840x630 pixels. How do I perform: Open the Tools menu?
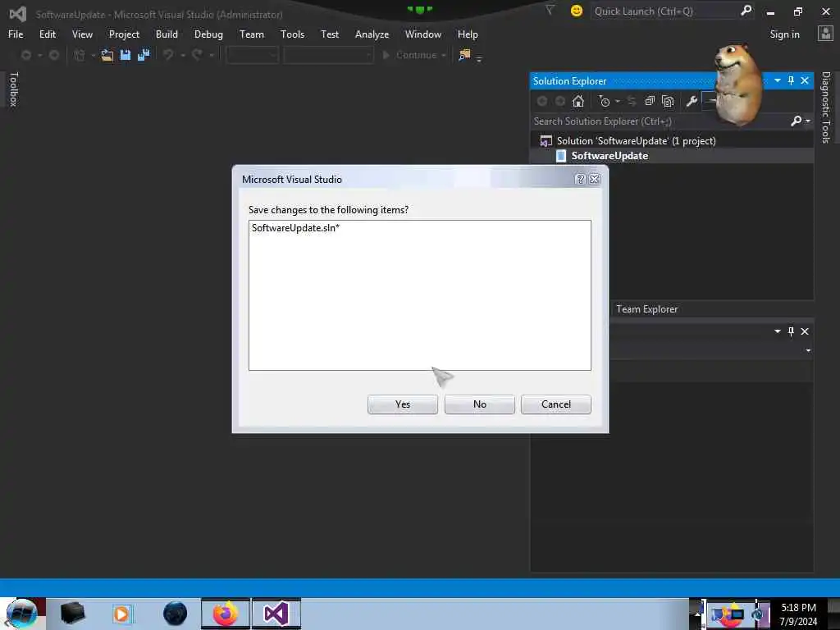point(292,34)
